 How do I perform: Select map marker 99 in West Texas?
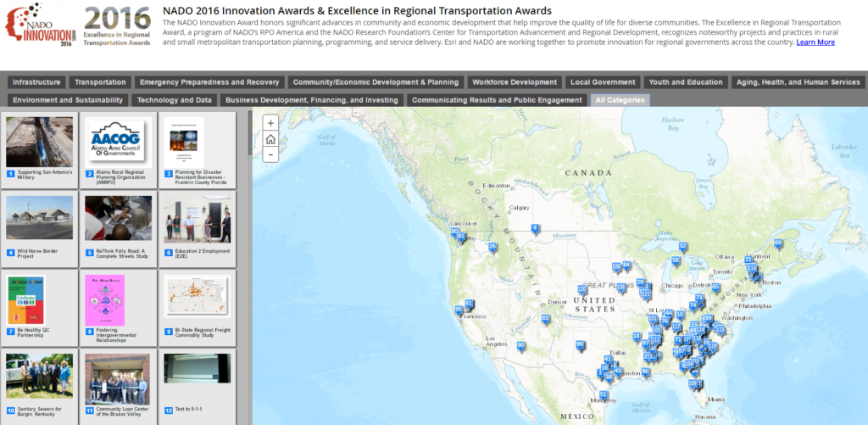580,344
